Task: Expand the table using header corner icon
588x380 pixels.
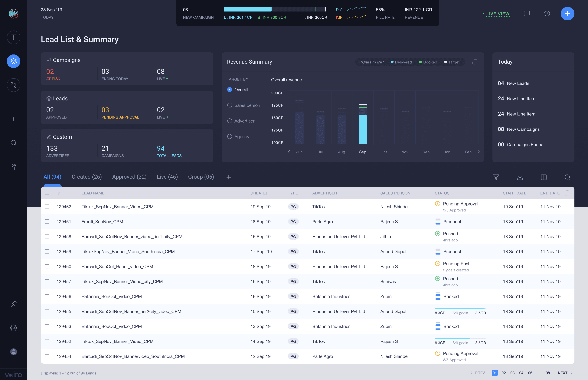Action: tap(567, 193)
